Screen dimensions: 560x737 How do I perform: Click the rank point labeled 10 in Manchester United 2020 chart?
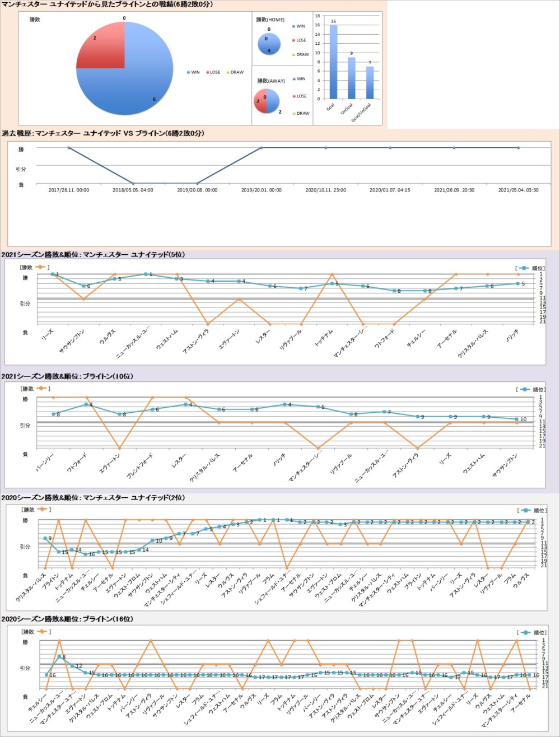pos(153,540)
